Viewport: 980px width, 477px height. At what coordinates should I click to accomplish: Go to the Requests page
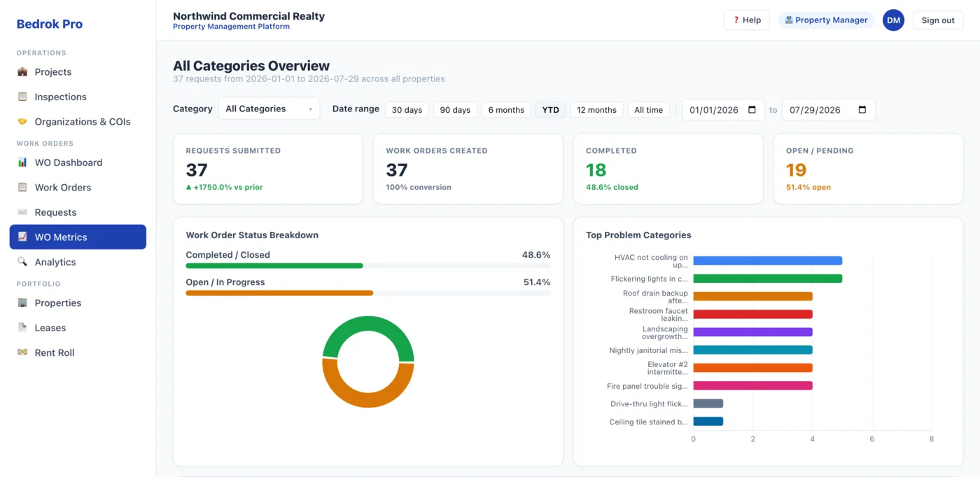[x=78, y=212]
